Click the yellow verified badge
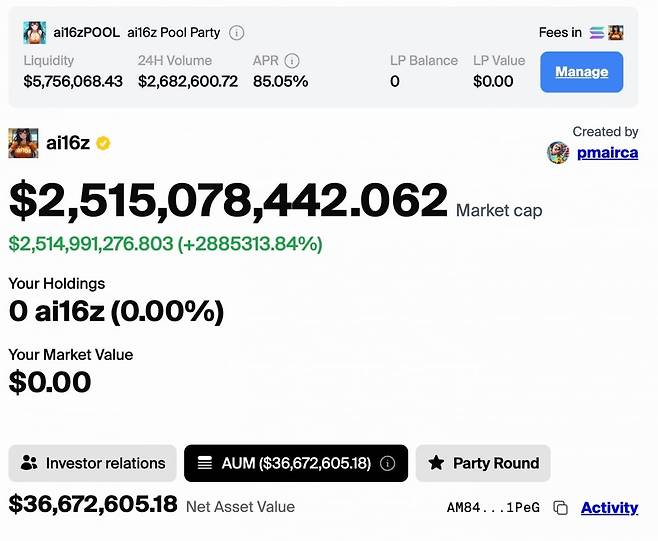 103,143
